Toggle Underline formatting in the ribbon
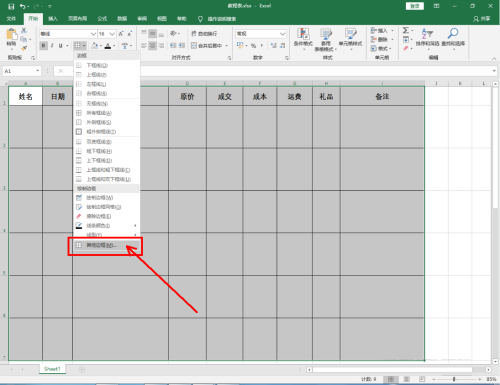The height and width of the screenshot is (385, 500). tap(60, 45)
